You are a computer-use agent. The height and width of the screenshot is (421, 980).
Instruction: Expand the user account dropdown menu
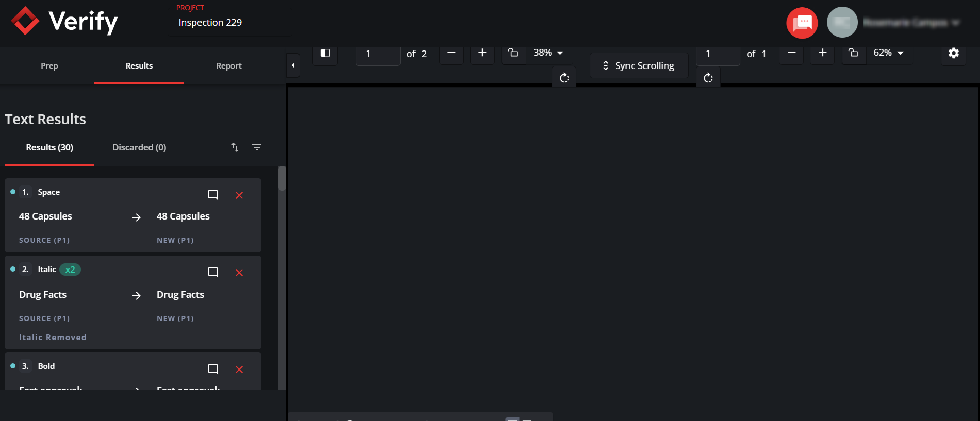(x=955, y=23)
